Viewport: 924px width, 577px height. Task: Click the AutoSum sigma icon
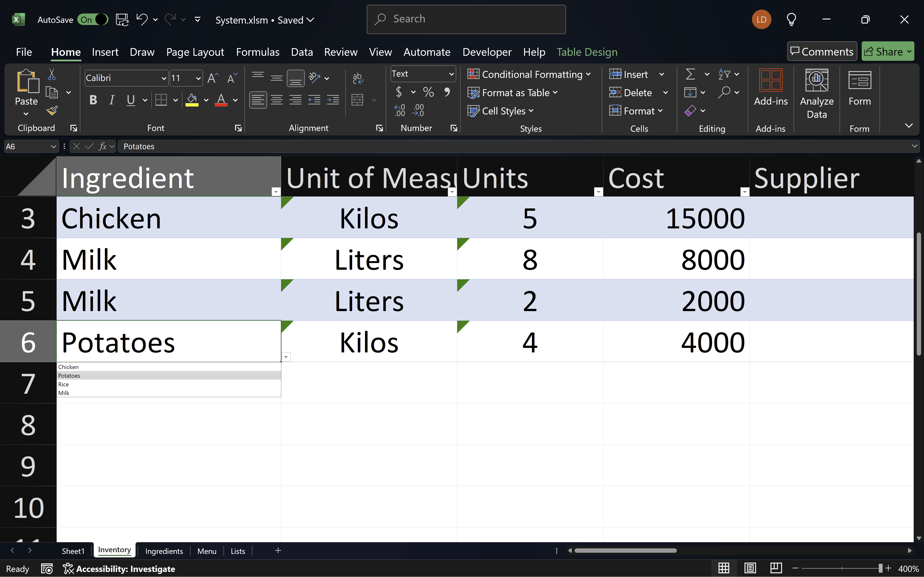(690, 74)
